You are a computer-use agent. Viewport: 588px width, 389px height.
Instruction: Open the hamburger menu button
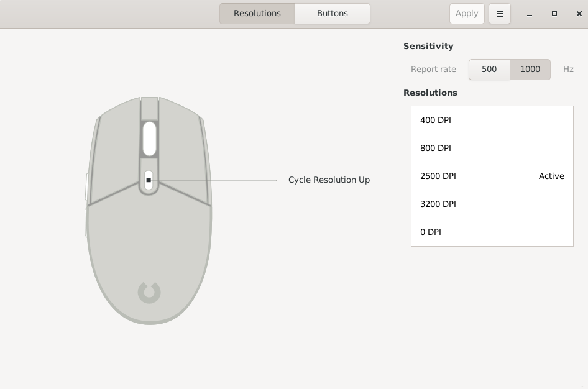[500, 14]
